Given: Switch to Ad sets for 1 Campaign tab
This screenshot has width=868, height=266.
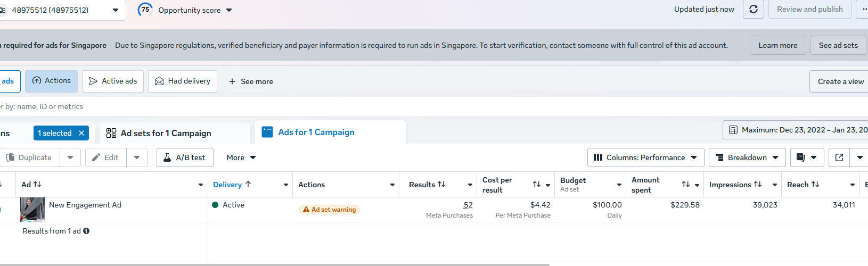Looking at the screenshot, I should pyautogui.click(x=166, y=133).
